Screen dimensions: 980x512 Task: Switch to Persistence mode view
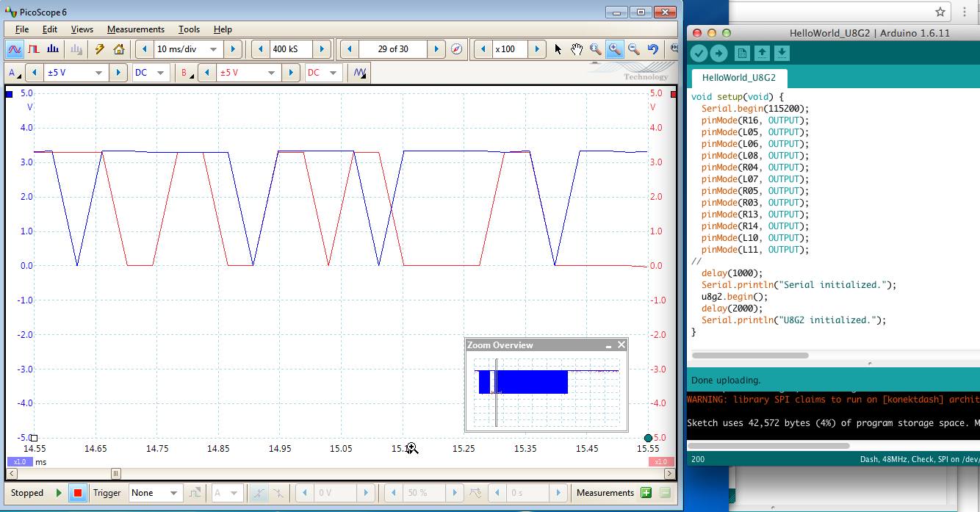(34, 49)
